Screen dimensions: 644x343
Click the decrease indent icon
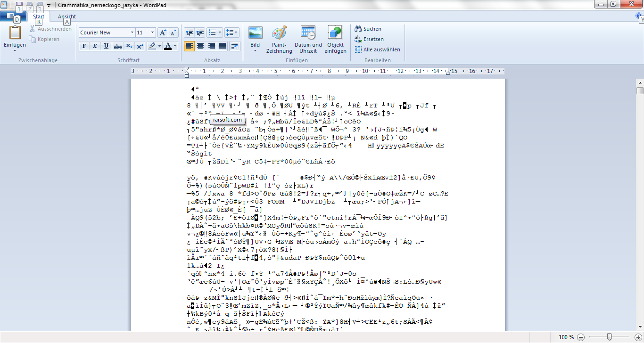[x=190, y=33]
